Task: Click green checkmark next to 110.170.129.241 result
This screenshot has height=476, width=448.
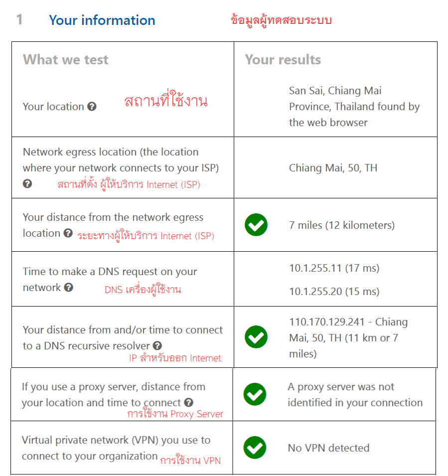Action: [256, 337]
